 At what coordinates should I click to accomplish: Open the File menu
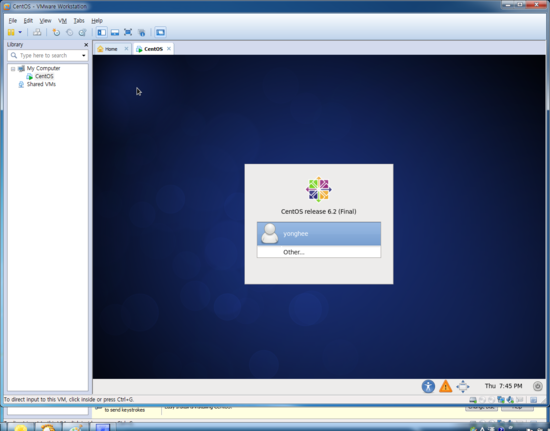pos(13,21)
